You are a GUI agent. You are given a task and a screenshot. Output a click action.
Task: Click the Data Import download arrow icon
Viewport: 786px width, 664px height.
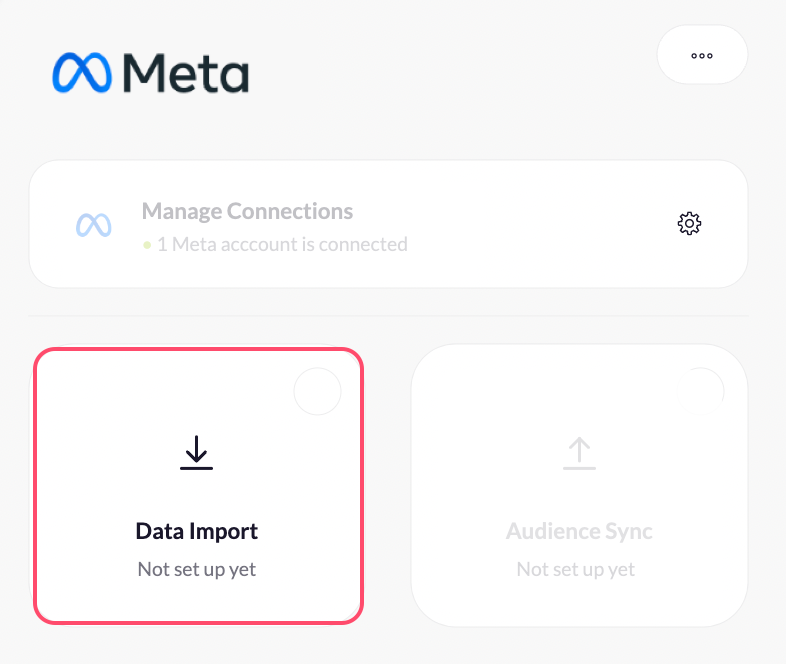[x=196, y=453]
